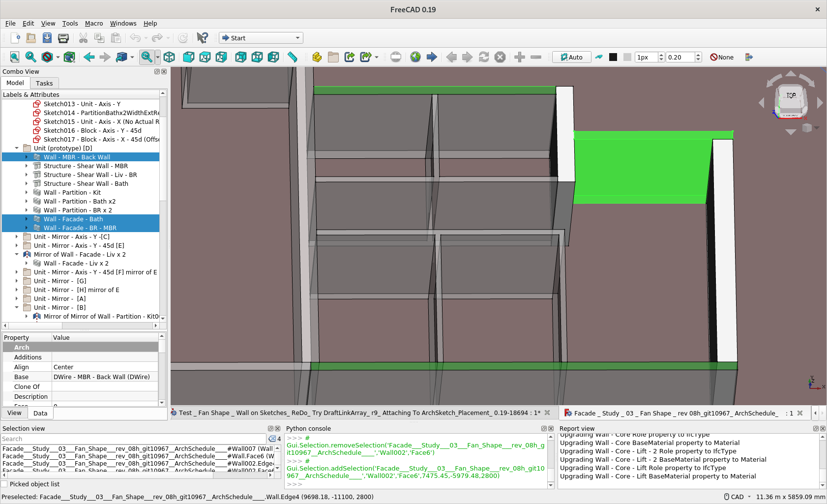Click the TOP face of navigation cube
827x504 pixels.
[x=791, y=96]
